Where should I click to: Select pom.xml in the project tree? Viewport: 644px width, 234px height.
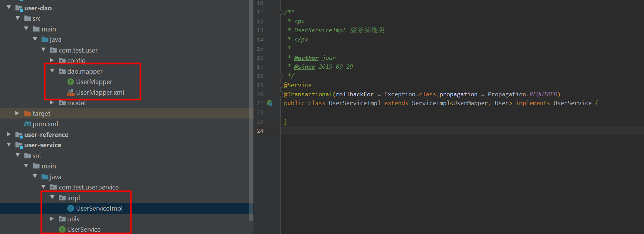(45, 124)
